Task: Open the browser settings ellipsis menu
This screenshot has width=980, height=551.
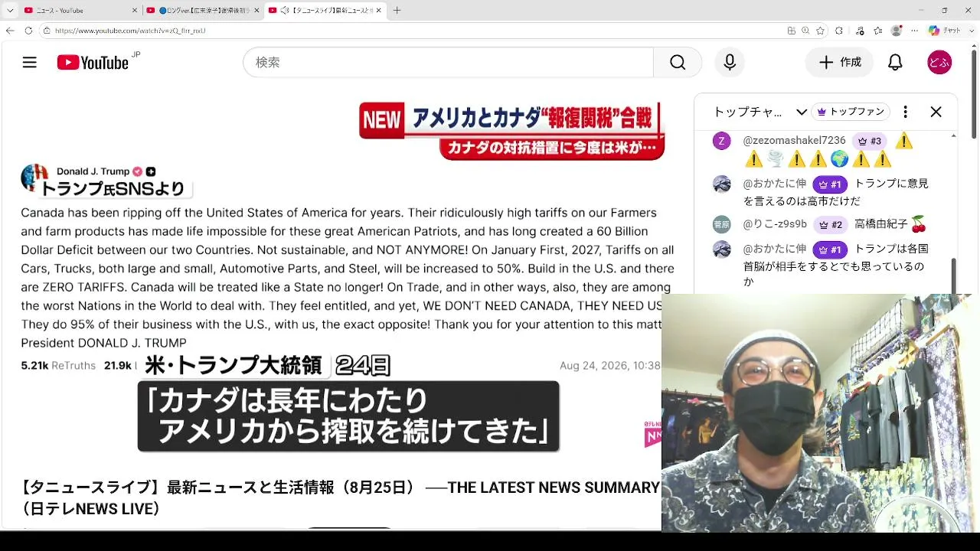Action: (915, 31)
